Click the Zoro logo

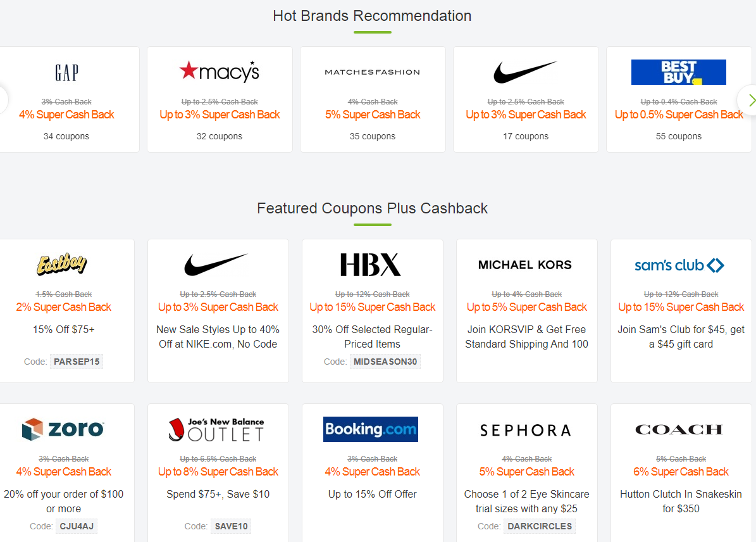pos(63,429)
